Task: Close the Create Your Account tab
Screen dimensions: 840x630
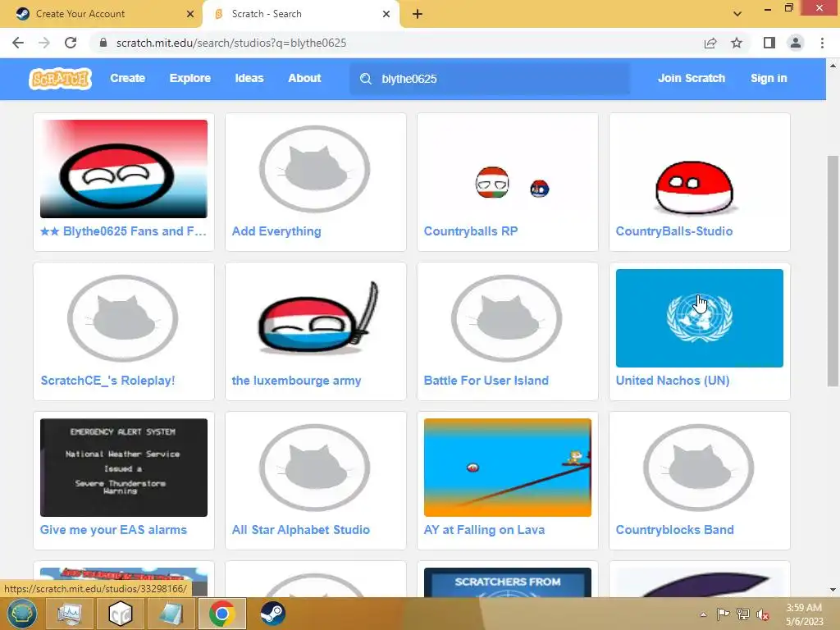Action: [x=190, y=14]
